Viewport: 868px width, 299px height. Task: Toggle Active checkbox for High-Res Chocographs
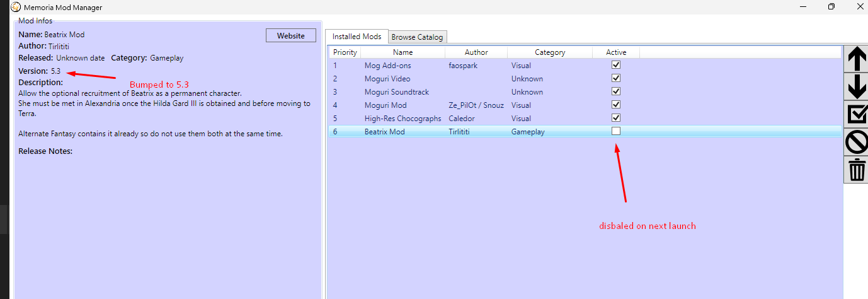point(616,118)
